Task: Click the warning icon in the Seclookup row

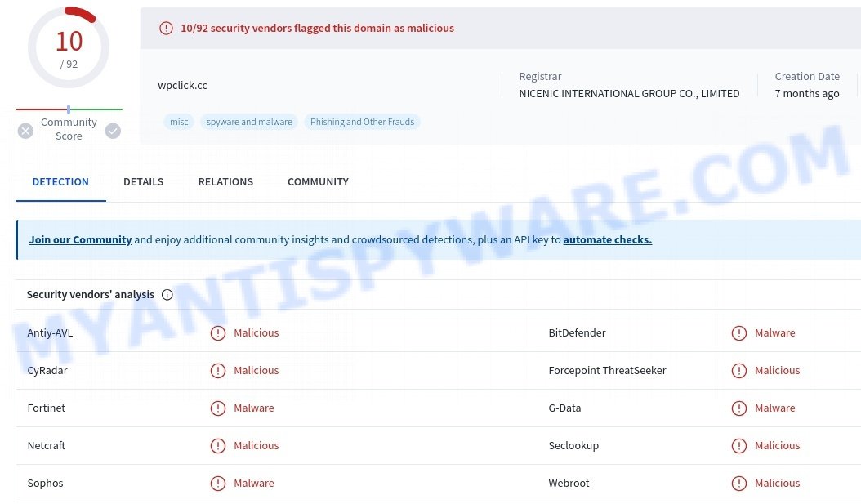Action: tap(739, 446)
